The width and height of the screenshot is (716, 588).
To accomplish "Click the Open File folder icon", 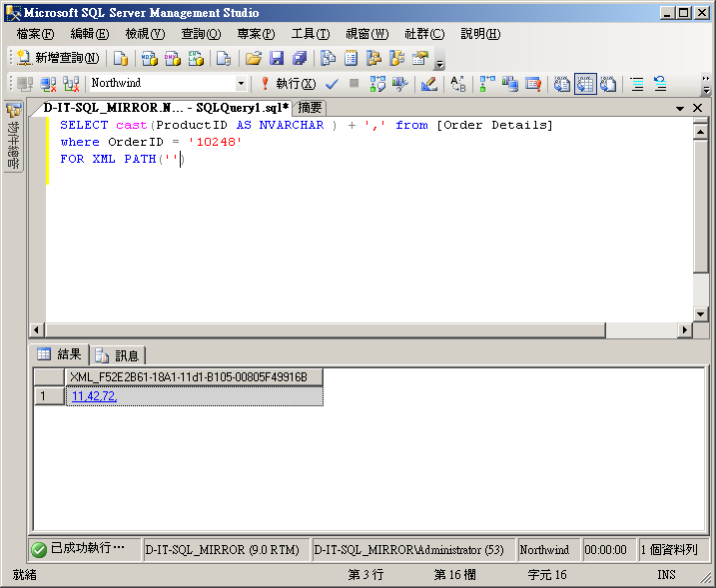I will click(254, 59).
